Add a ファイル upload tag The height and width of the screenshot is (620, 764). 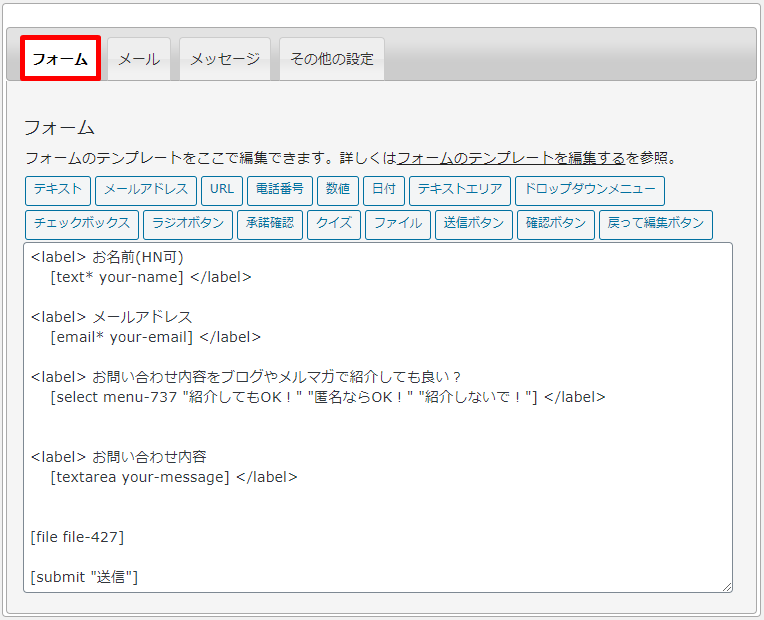[x=398, y=224]
